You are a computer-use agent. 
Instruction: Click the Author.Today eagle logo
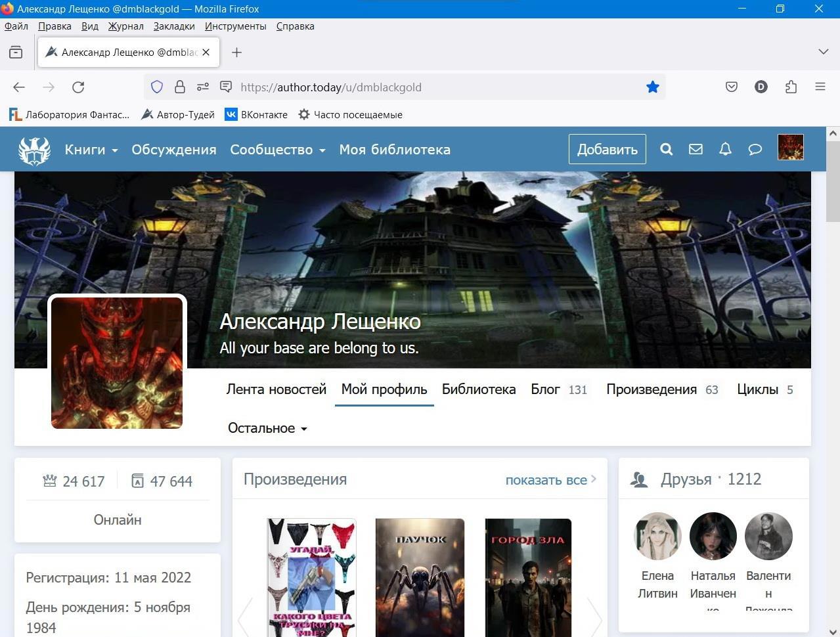tap(34, 150)
